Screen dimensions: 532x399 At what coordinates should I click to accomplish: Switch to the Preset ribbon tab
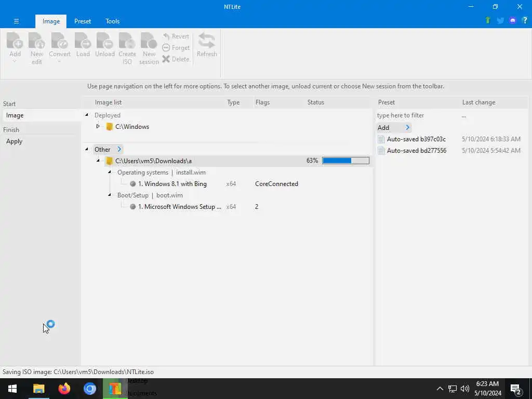coord(83,21)
